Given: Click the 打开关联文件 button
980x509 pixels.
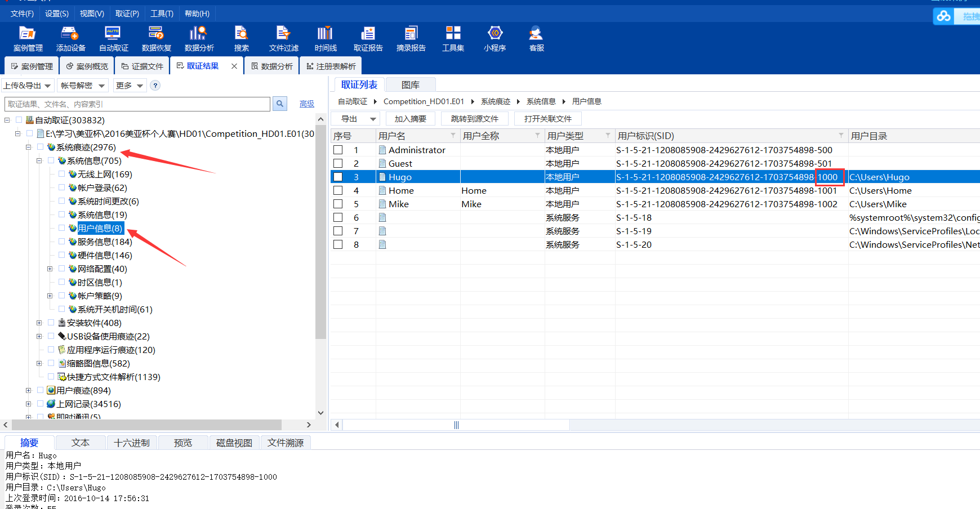Looking at the screenshot, I should point(548,119).
